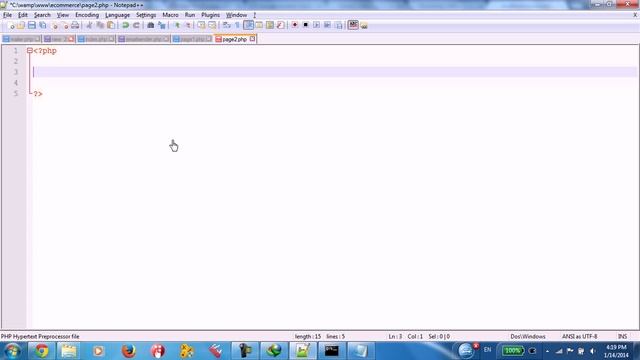Click 'Ln : 3' position in status bar
The image size is (640, 360).
tap(395, 337)
